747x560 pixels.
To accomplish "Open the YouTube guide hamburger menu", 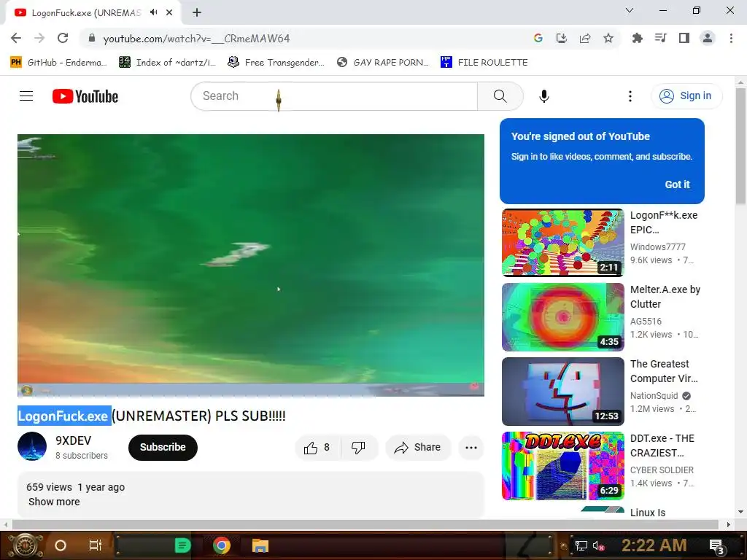I will 26,96.
